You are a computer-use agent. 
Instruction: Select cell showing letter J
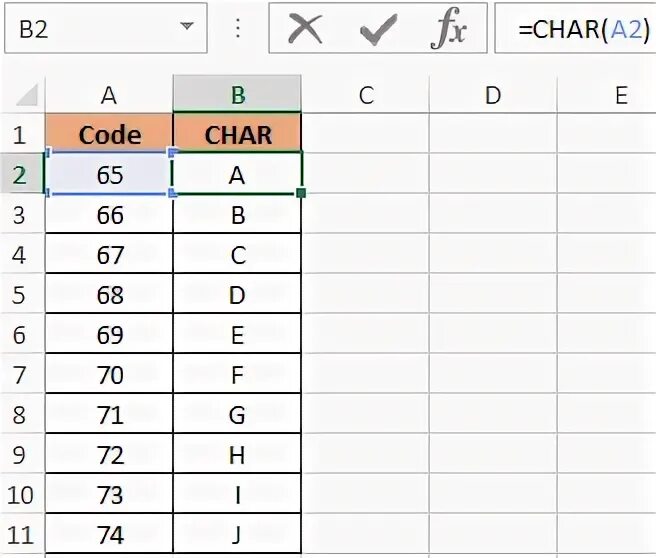coord(237,533)
